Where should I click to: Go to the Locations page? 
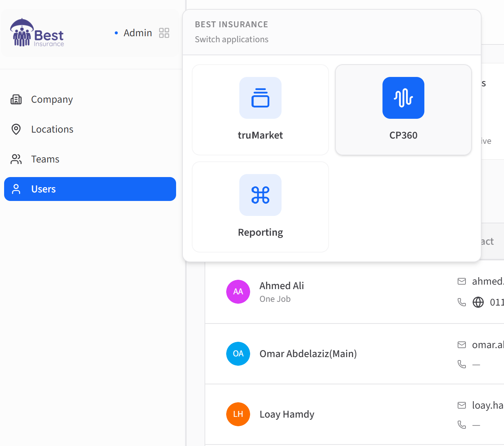52,129
